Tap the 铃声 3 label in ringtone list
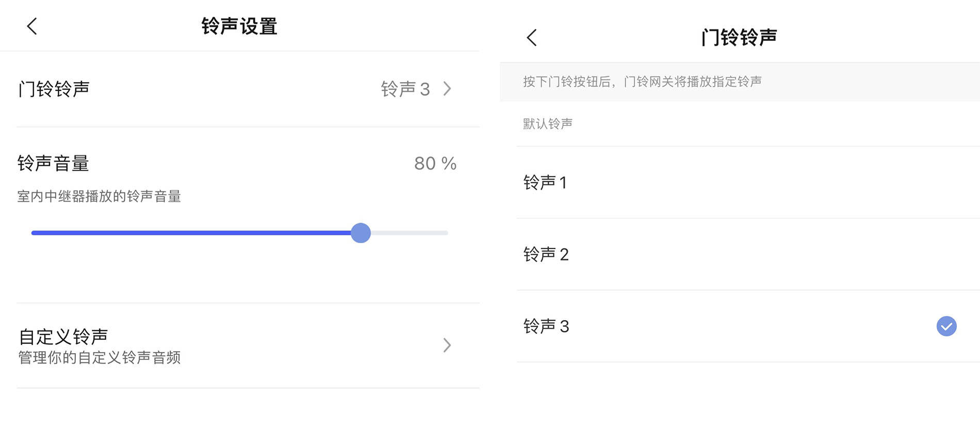Image resolution: width=980 pixels, height=443 pixels. click(546, 326)
